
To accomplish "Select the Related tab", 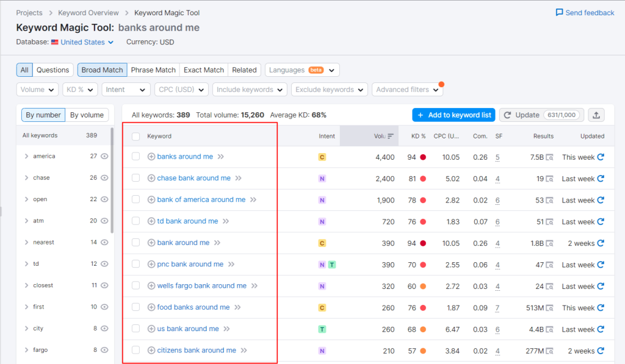I will point(244,70).
